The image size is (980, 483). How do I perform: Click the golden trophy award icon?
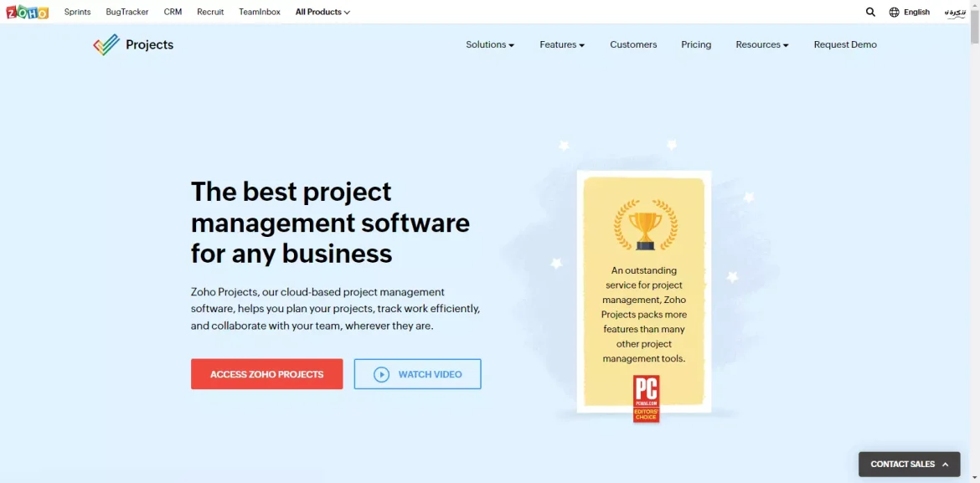click(645, 225)
